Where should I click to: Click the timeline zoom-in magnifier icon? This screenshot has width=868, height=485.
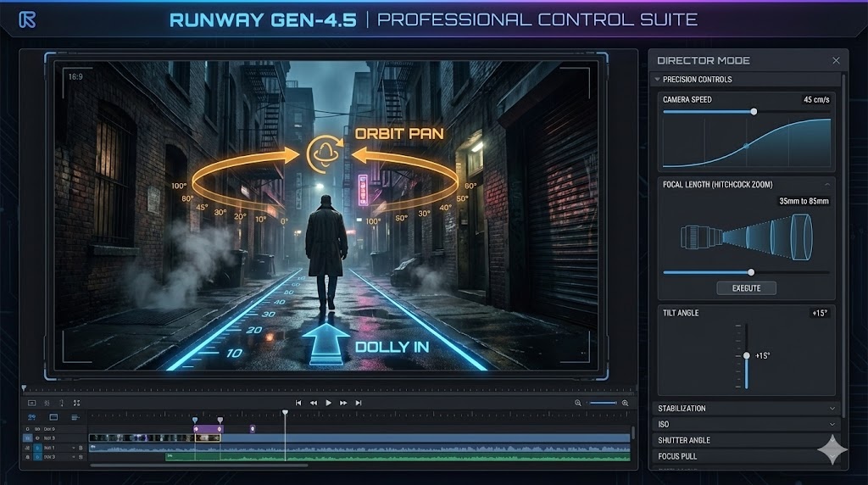pyautogui.click(x=626, y=403)
